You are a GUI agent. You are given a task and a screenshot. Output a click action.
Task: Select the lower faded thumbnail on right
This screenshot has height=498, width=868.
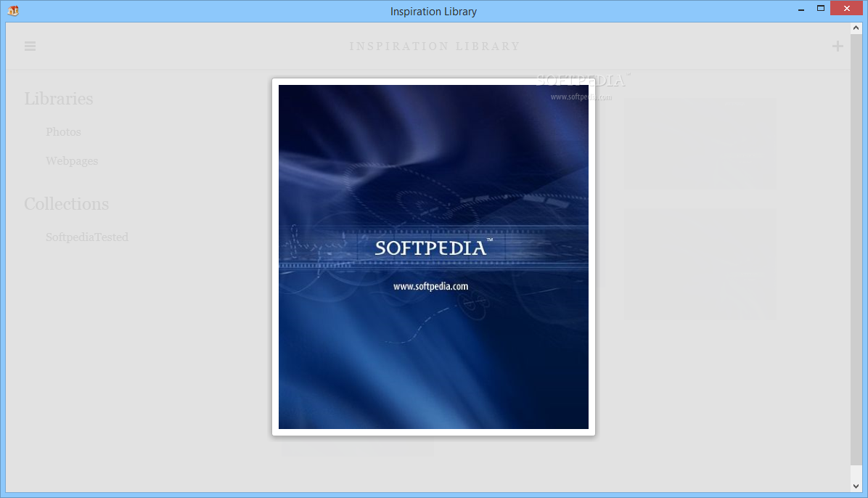tap(700, 264)
